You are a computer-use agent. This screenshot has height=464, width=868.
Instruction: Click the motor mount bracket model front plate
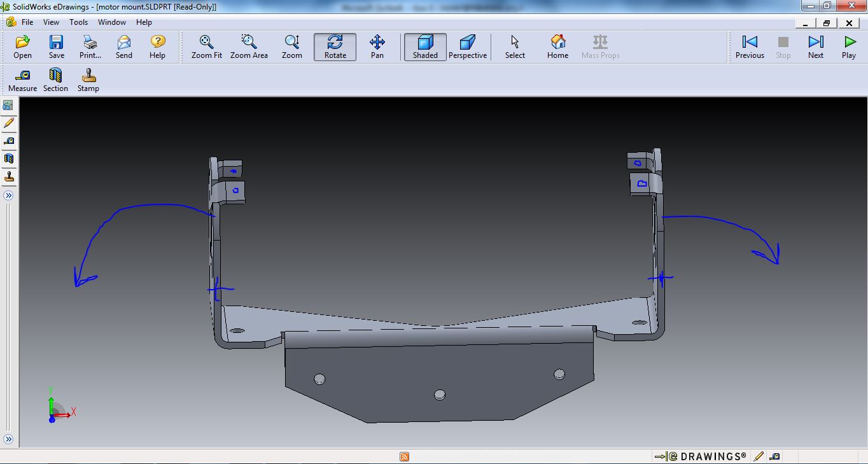coord(439,382)
